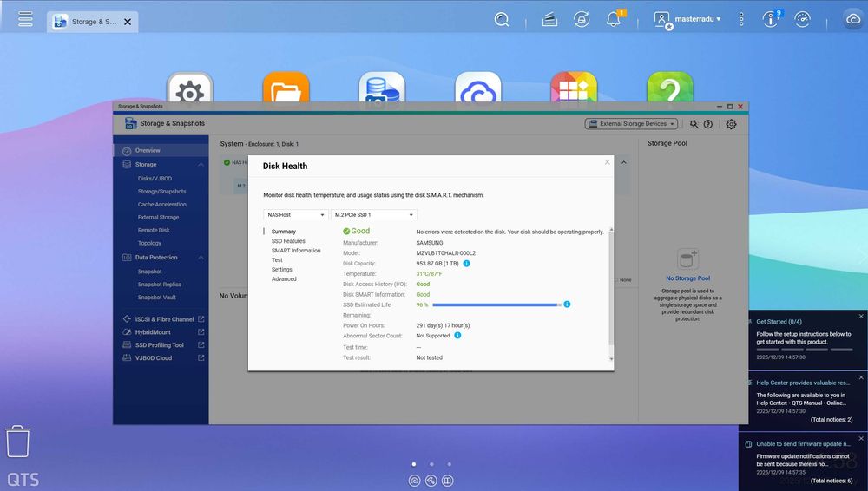Open the Control Panel gear desktop icon
The image size is (868, 491).
190,88
